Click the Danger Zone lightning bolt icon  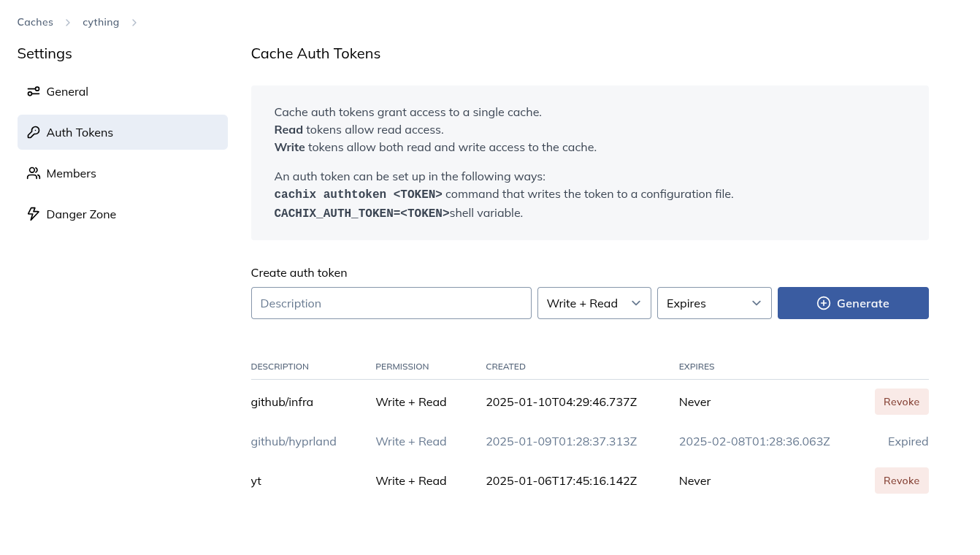point(34,214)
